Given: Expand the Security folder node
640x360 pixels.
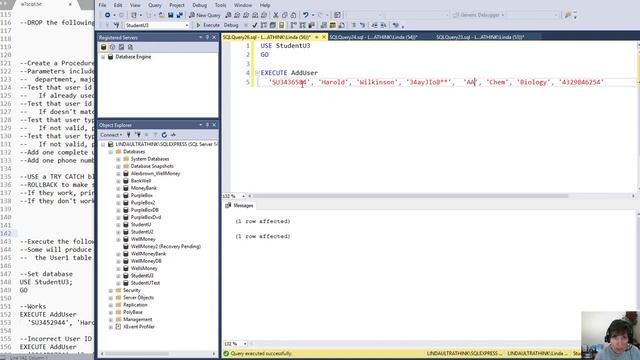Looking at the screenshot, I should coord(111,290).
